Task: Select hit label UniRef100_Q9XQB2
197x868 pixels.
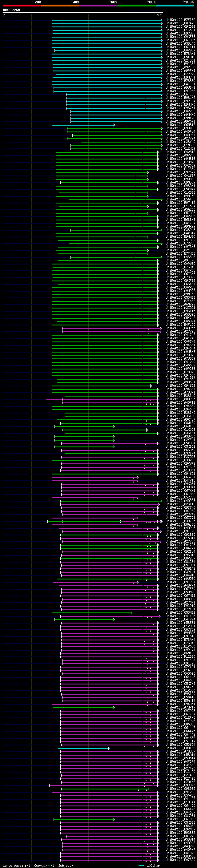Action: [x=180, y=26]
